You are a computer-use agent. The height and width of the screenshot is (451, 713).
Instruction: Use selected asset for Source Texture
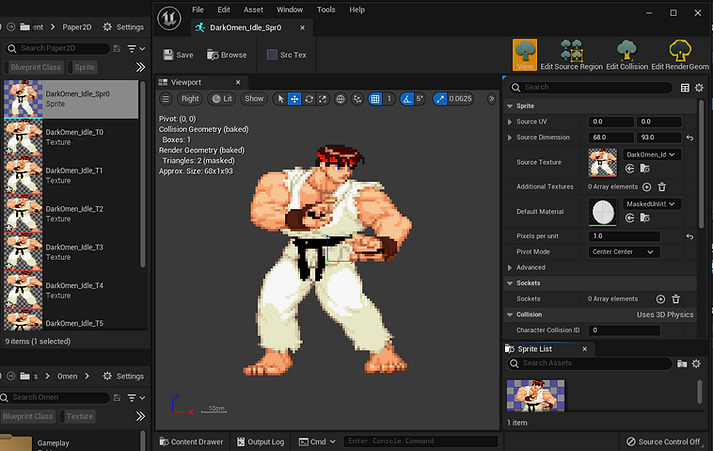[629, 169]
